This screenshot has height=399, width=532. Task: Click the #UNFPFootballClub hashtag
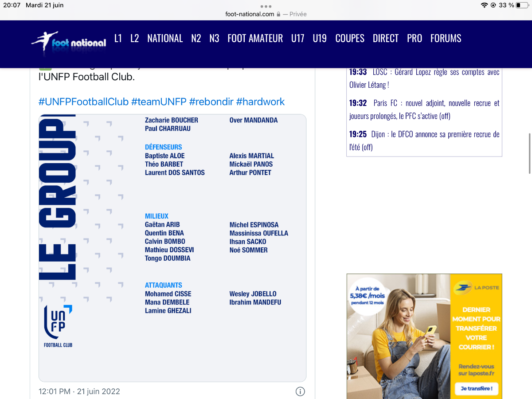83,102
